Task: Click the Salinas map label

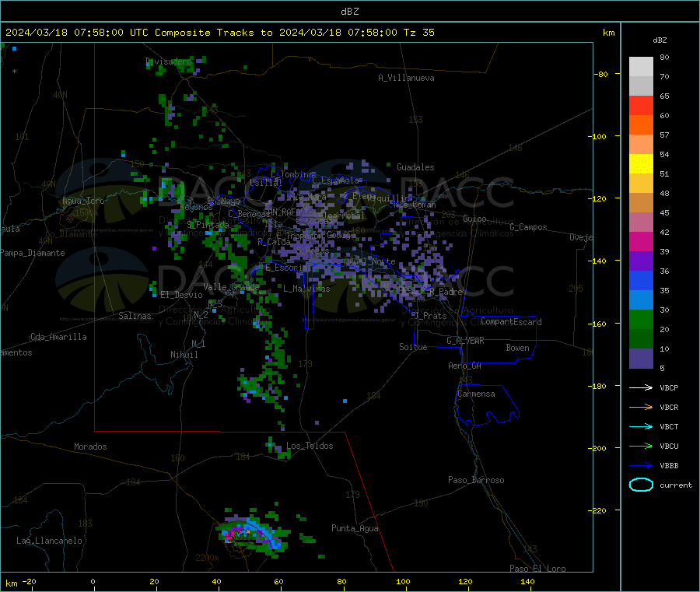Action: click(135, 316)
